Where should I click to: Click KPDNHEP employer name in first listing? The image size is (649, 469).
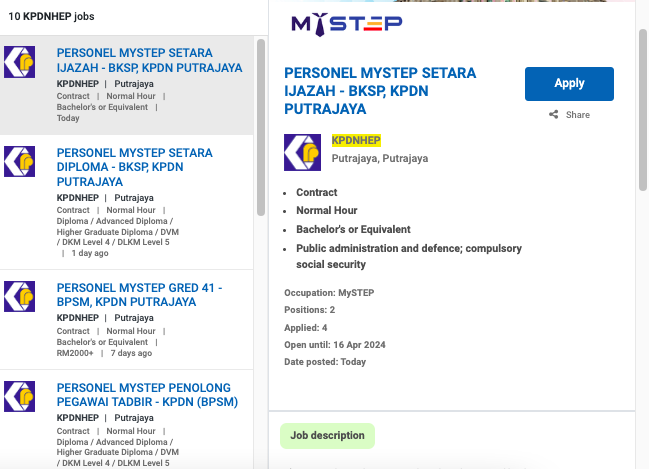click(77, 84)
